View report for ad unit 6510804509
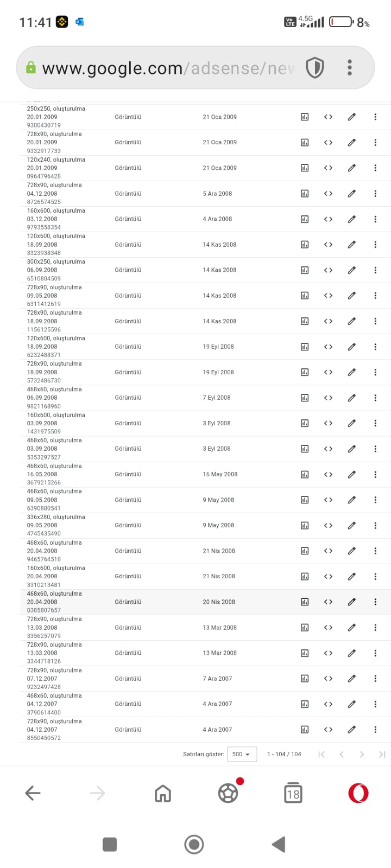 (x=305, y=270)
